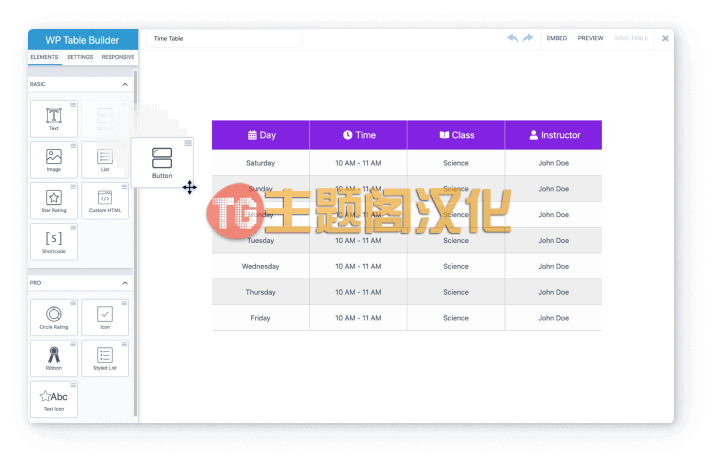Open the Responsive tab
Screen dimensions: 718x466
click(118, 57)
